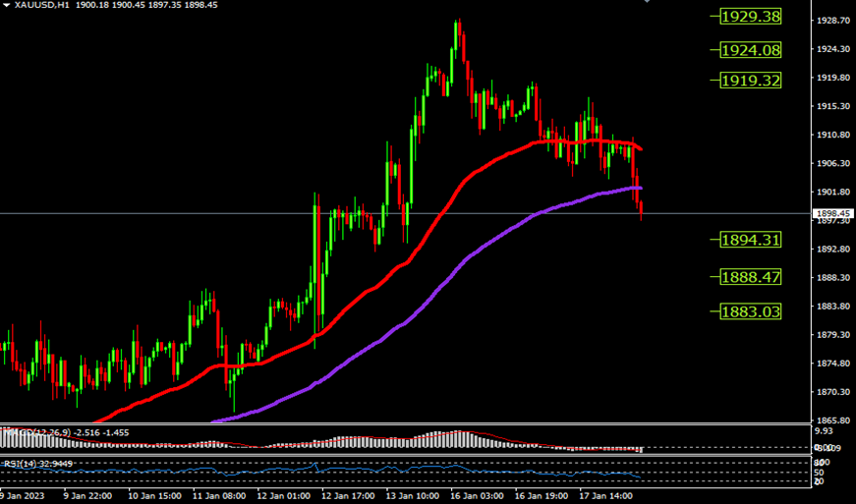
Task: Select the 1883.03 support level label
Action: (x=749, y=310)
